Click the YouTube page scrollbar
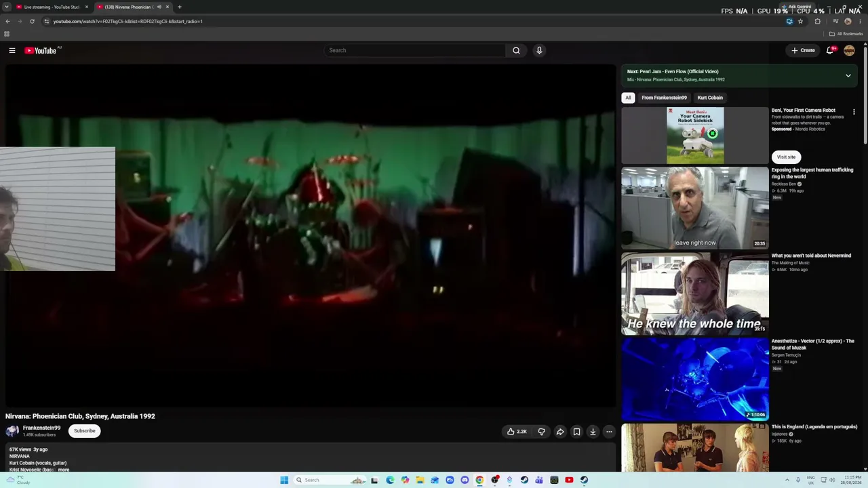Image resolution: width=868 pixels, height=488 pixels. click(865, 95)
